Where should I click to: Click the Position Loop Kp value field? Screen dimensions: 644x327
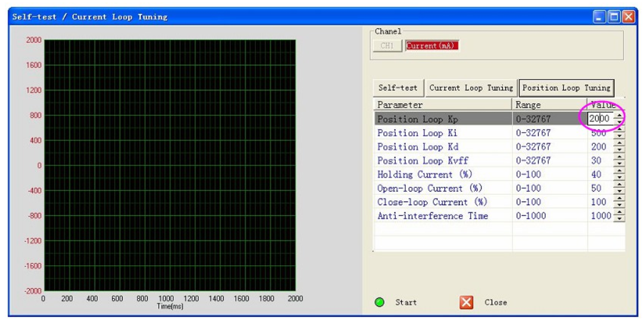[x=601, y=118]
